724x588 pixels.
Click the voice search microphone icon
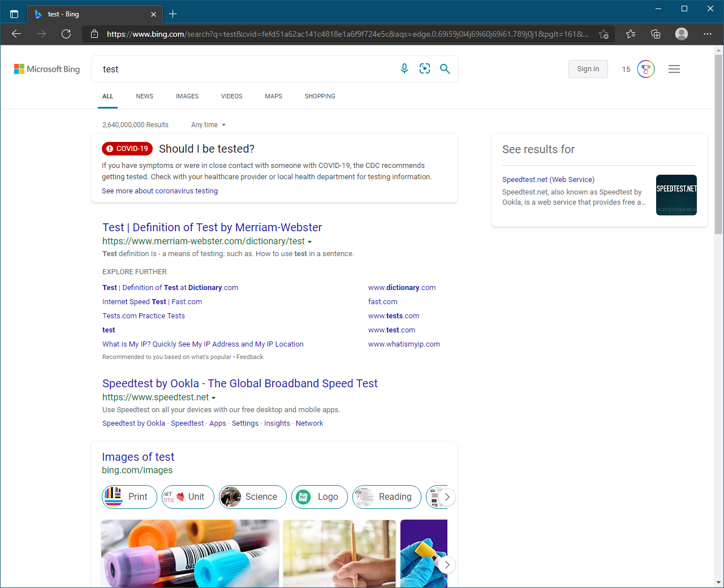coord(404,68)
